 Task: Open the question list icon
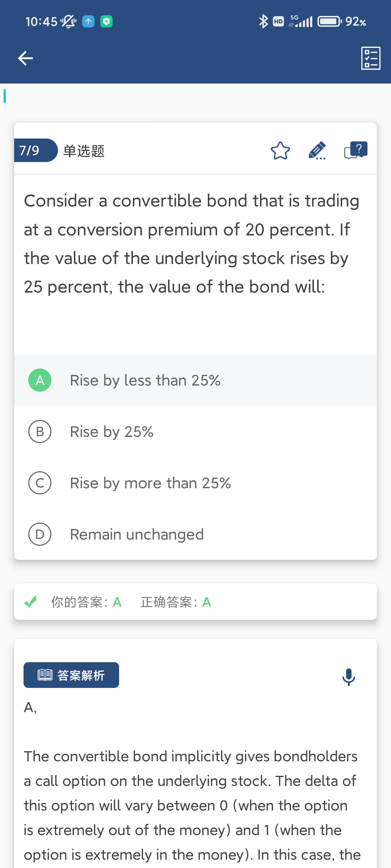[371, 58]
